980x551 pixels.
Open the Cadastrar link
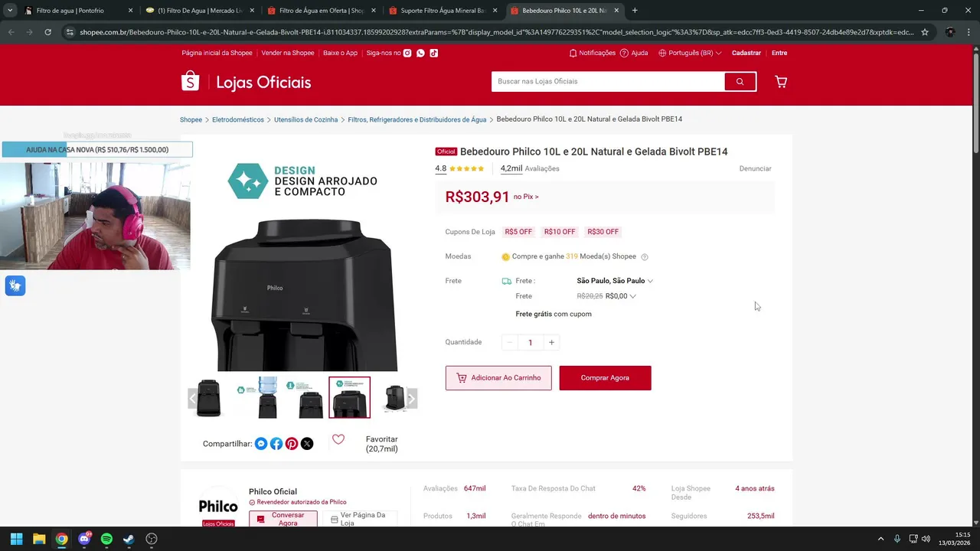tap(746, 53)
